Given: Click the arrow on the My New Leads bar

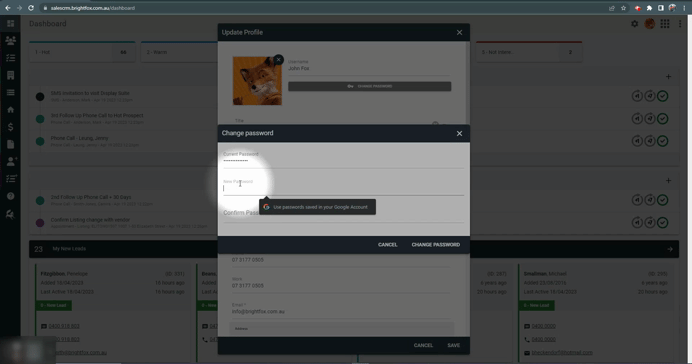Looking at the screenshot, I should [670, 249].
